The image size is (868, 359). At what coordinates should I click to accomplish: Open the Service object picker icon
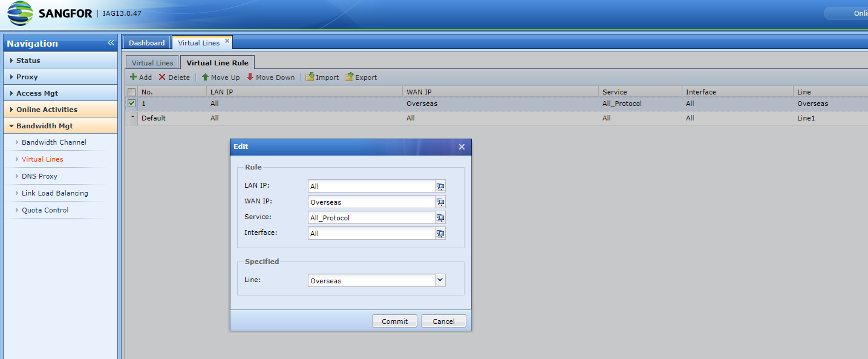click(440, 218)
